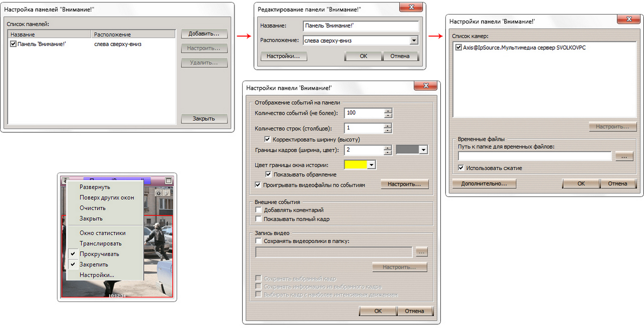The width and height of the screenshot is (644, 328).
Task: Click the event count field showing 100
Action: [365, 113]
